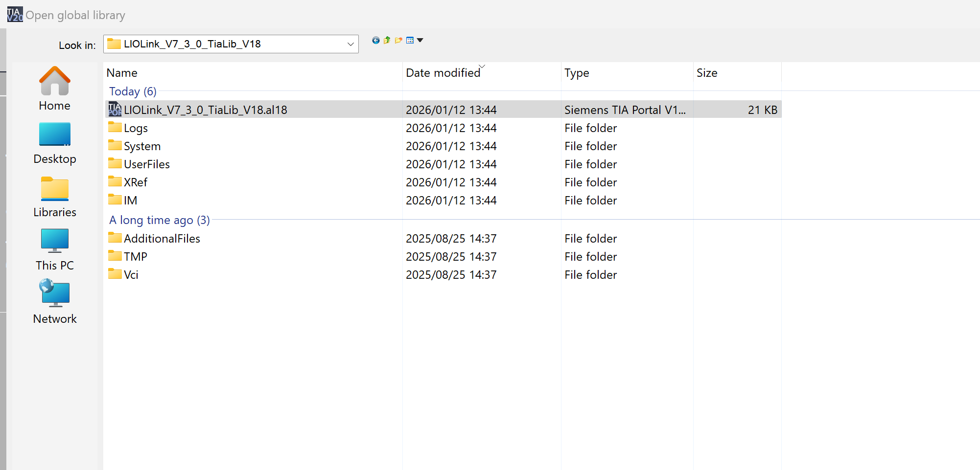Collapse the A long time ago group
The image size is (980, 470).
[x=159, y=220]
